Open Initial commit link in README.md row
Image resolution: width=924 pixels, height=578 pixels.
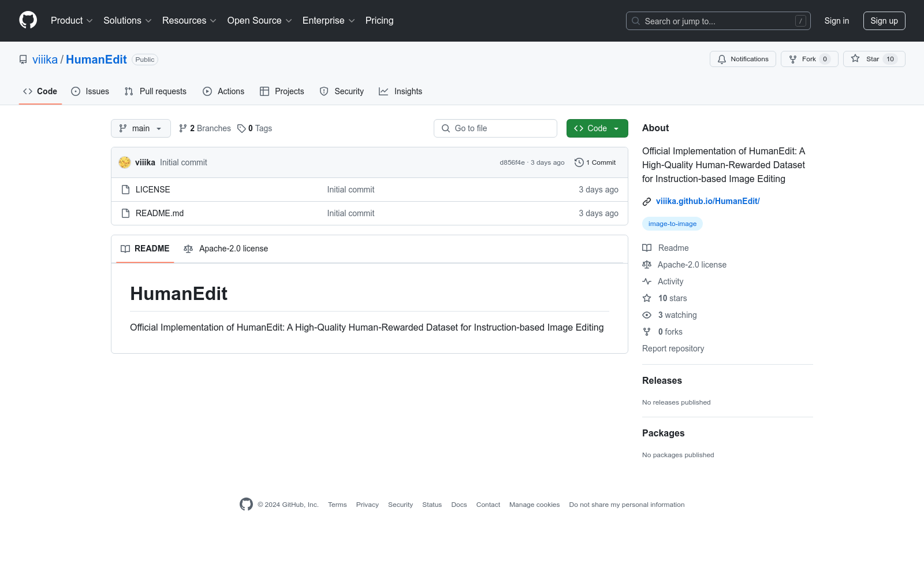tap(351, 213)
